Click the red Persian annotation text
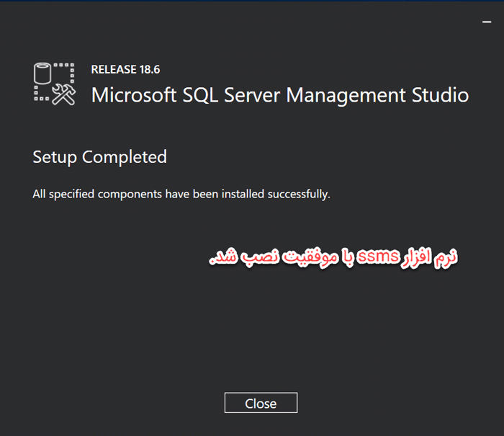The image size is (504, 436). (333, 257)
